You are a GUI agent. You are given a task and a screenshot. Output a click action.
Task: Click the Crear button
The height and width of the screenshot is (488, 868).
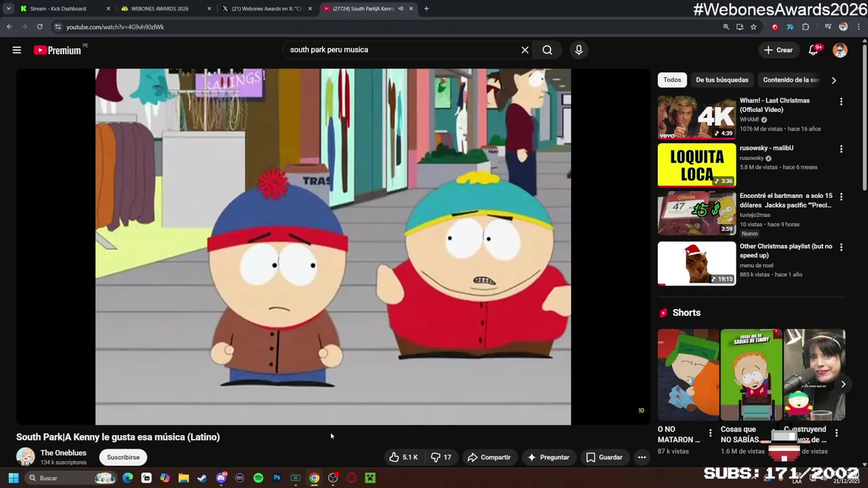point(778,50)
